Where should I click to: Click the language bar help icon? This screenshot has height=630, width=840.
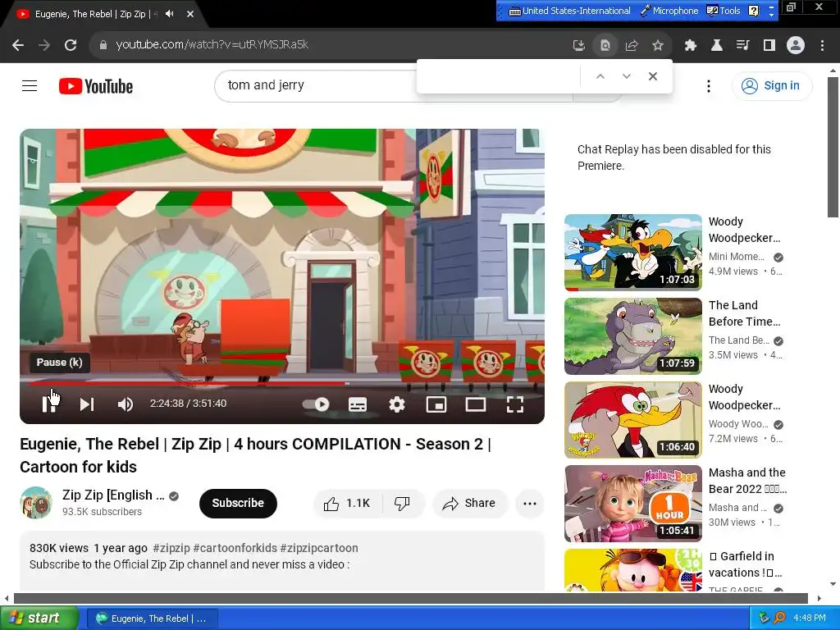754,11
